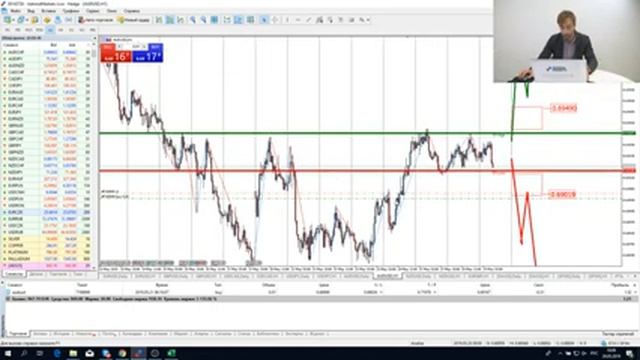Screen dimensions: 640x360
Task: Open the Справка menu
Action: 131,11
